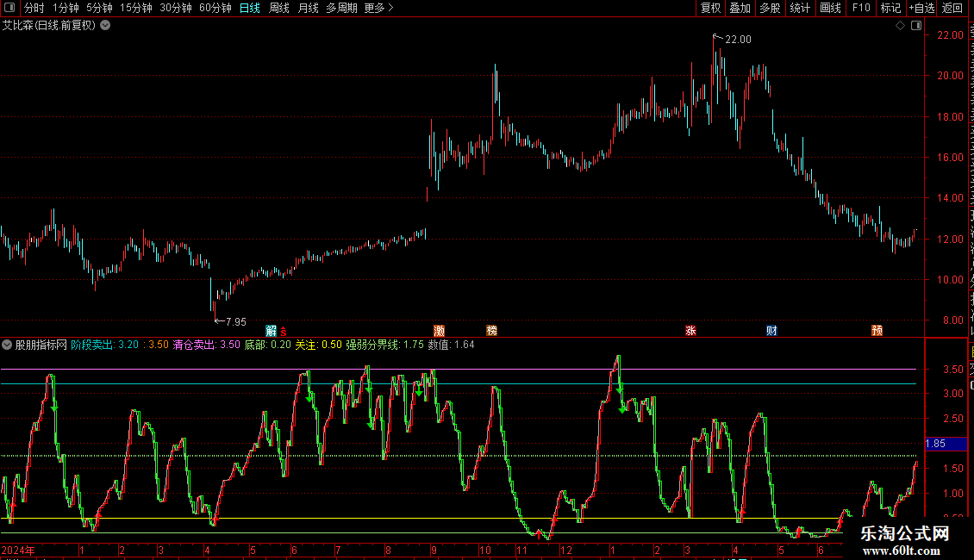
Task: Open the 复权 adjustment menu
Action: pyautogui.click(x=710, y=8)
